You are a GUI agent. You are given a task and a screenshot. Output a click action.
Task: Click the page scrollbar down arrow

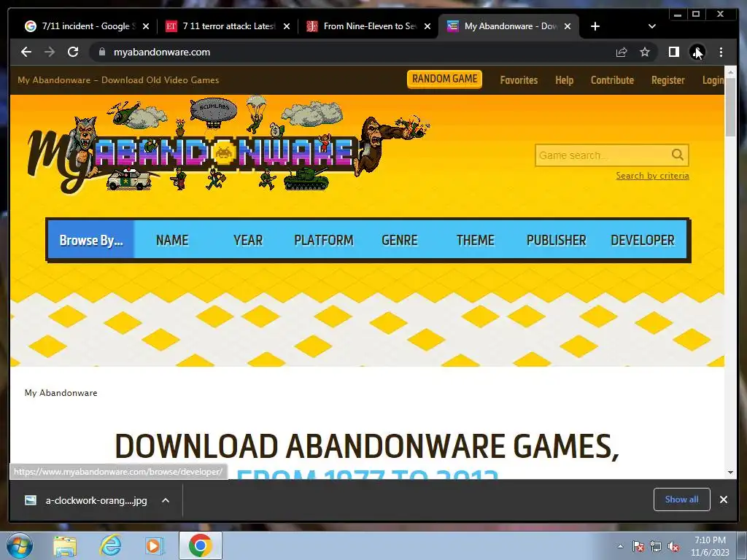pos(730,472)
